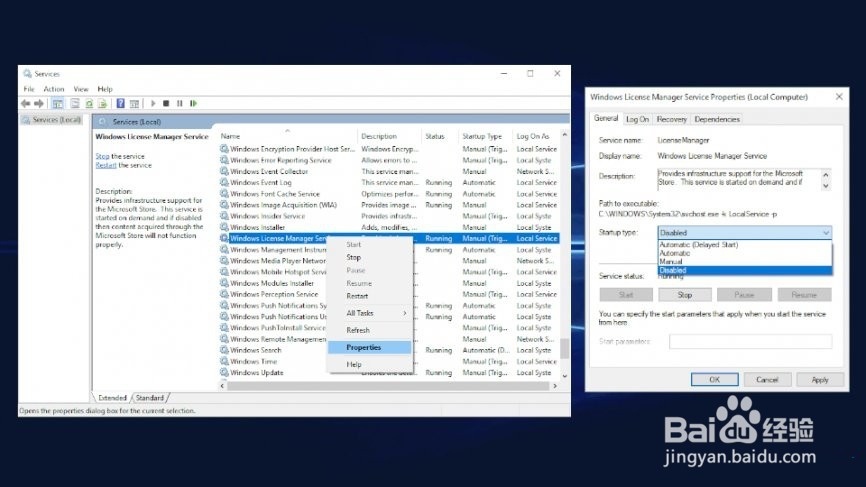Open the Help menu in Services
This screenshot has width=866, height=487.
pos(105,89)
